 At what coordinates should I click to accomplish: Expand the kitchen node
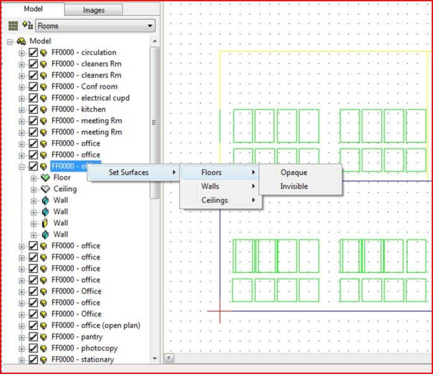(22, 110)
